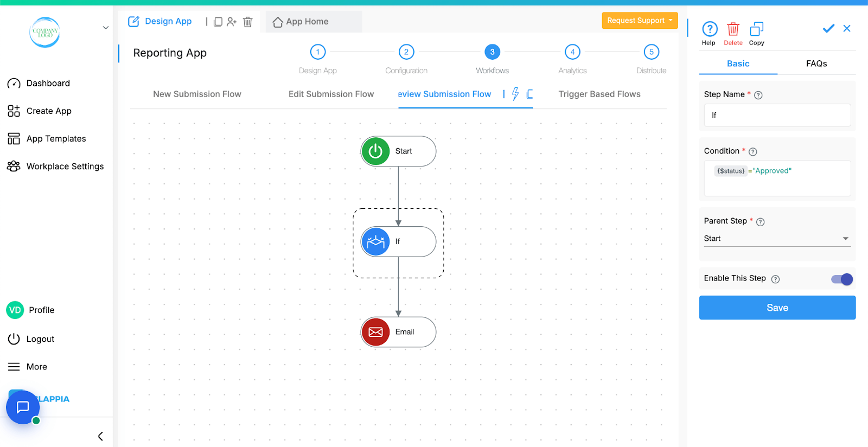The image size is (868, 447).
Task: Open the Edit Submission Flow tab
Action: 331,94
